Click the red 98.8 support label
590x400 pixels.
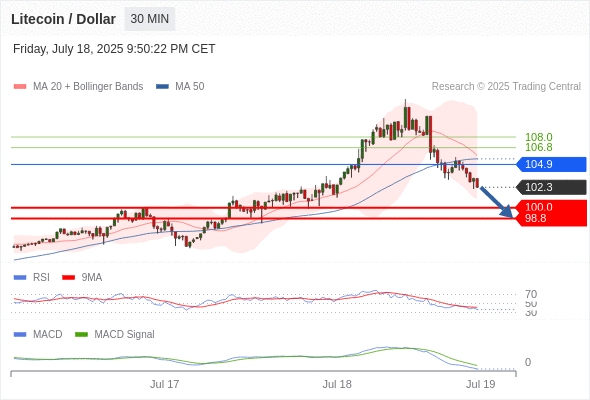tap(535, 218)
